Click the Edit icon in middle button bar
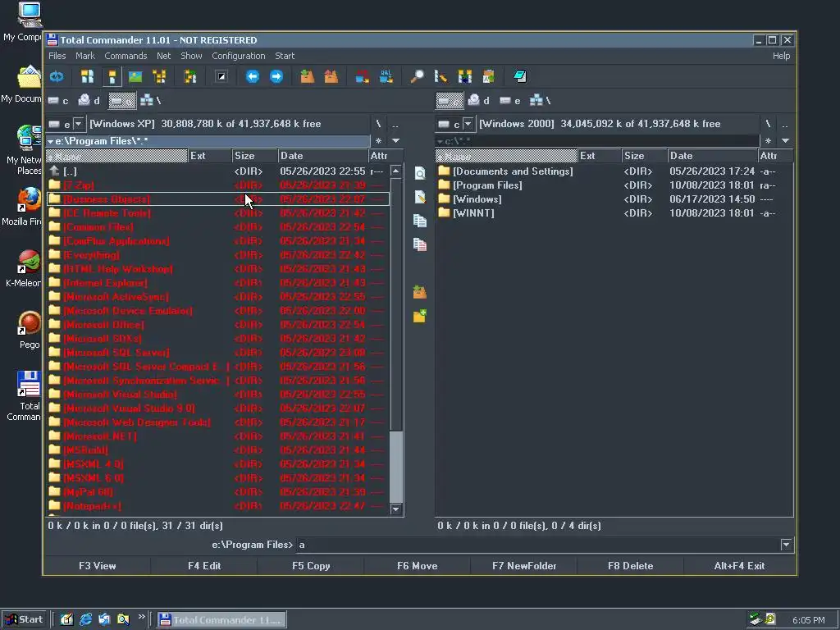Screen dimensions: 840x630 420,197
